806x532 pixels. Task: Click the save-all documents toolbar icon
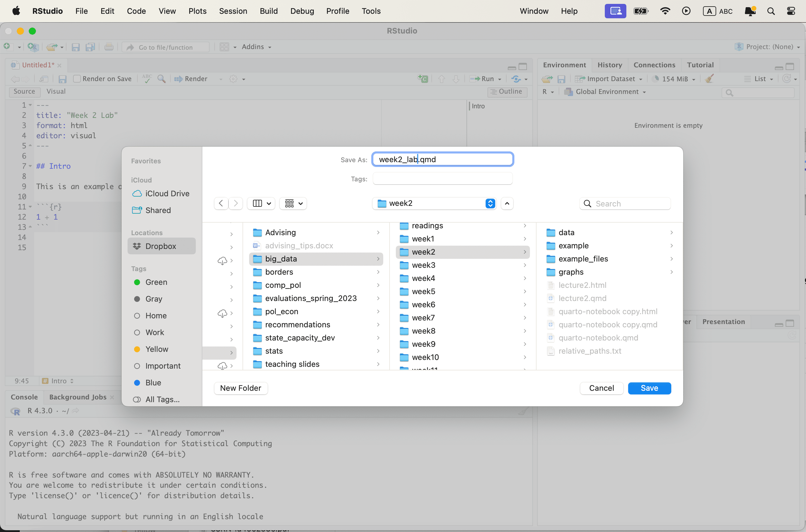(x=90, y=47)
